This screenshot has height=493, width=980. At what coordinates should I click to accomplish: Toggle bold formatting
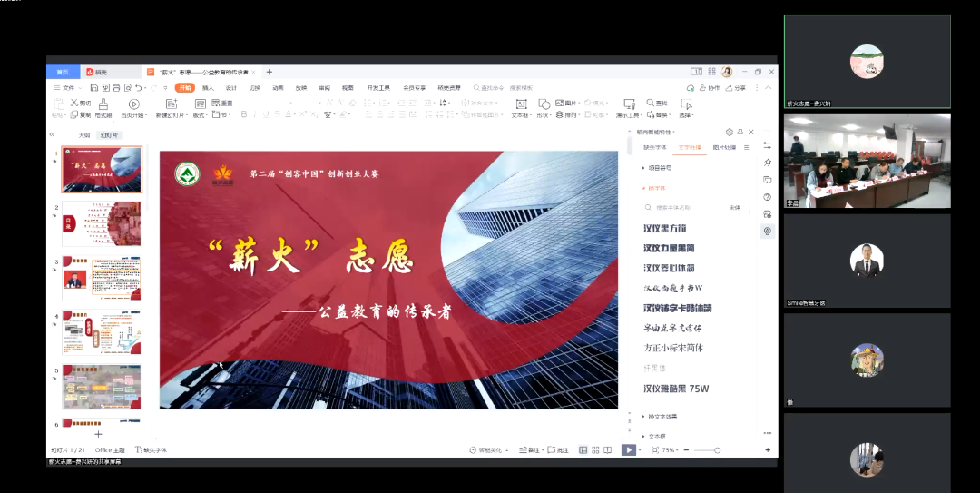click(x=244, y=114)
